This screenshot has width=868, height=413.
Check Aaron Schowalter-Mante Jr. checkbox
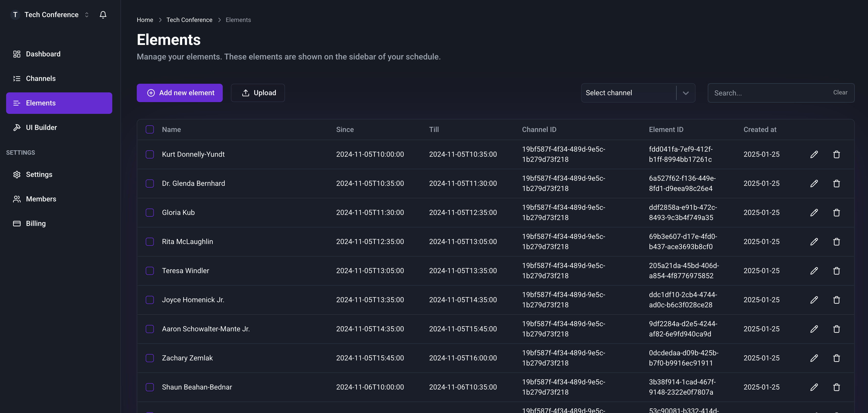[x=150, y=329]
